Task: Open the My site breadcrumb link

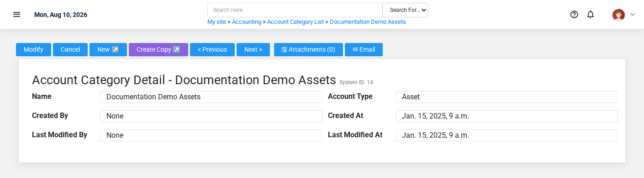Action: click(216, 22)
